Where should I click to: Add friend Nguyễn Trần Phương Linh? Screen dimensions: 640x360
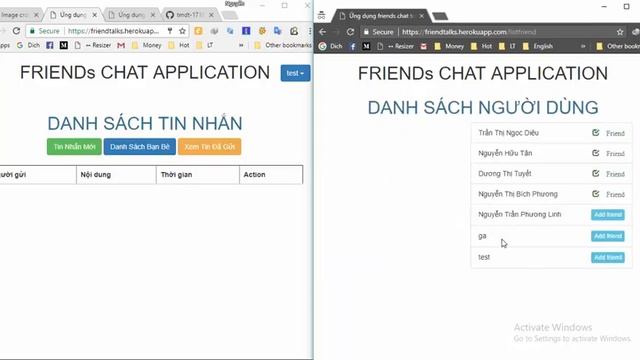coord(608,215)
